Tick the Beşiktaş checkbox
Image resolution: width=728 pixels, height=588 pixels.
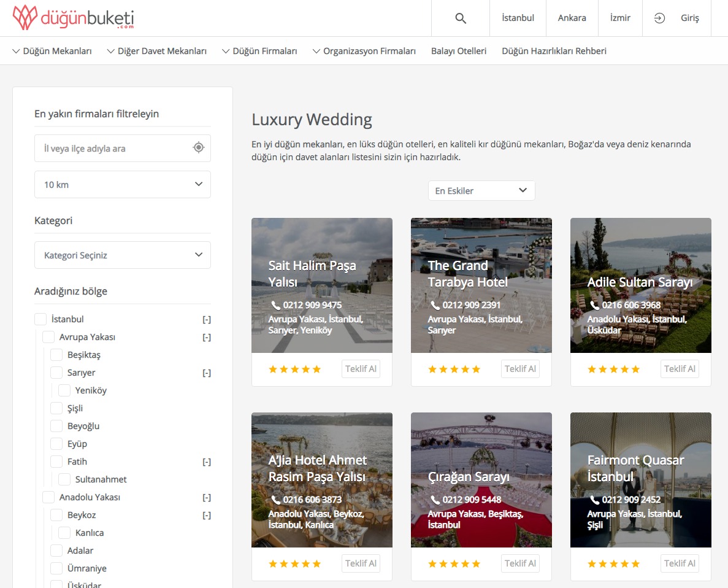[56, 355]
